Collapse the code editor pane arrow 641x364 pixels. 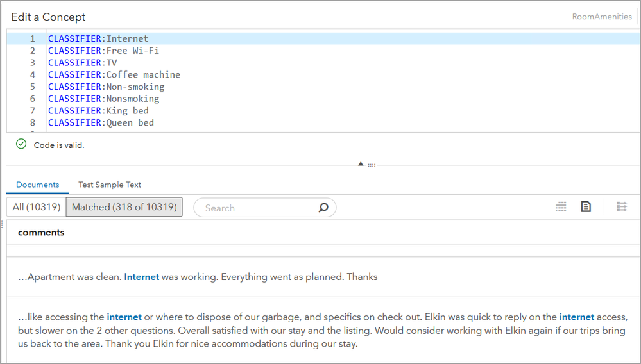point(361,165)
